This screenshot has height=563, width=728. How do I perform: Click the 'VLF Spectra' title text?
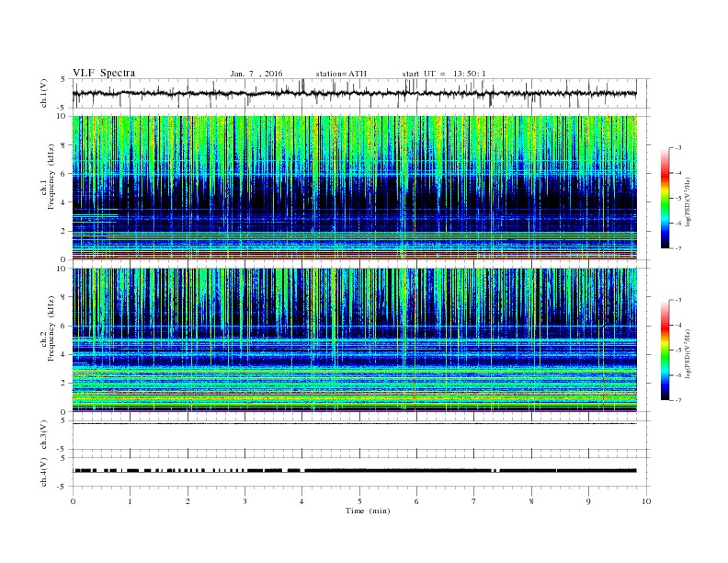click(x=104, y=73)
